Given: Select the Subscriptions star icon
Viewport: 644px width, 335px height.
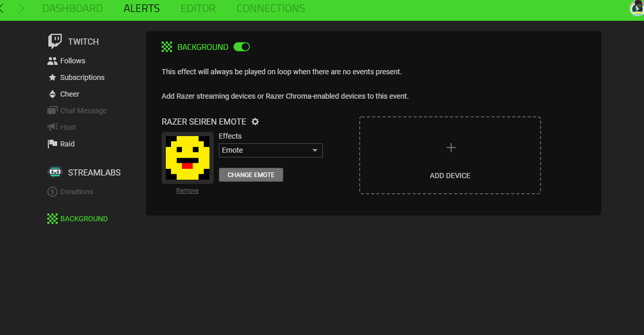Looking at the screenshot, I should tap(52, 77).
